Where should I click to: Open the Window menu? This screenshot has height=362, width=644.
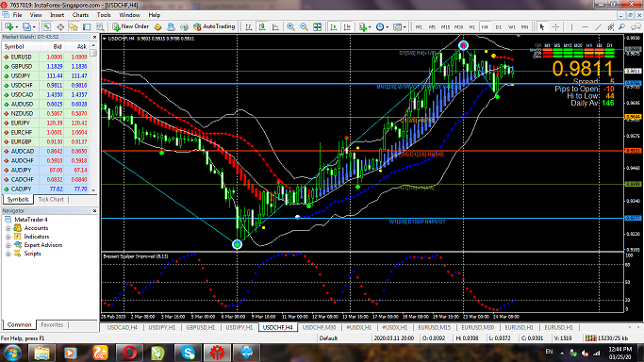pos(129,15)
